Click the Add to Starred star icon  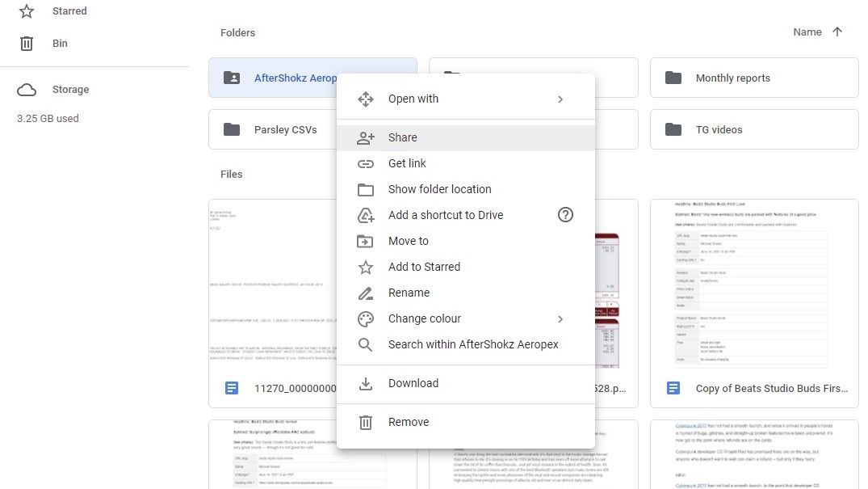pos(365,267)
